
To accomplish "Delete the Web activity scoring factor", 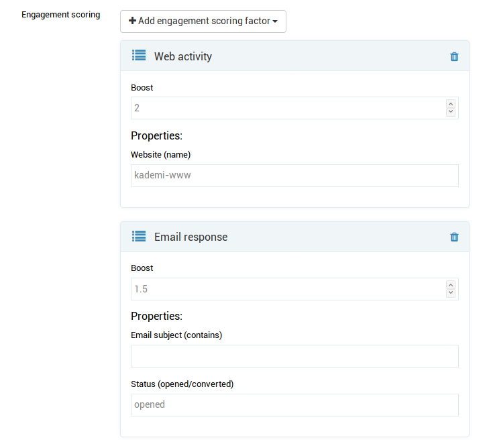I will [x=454, y=56].
